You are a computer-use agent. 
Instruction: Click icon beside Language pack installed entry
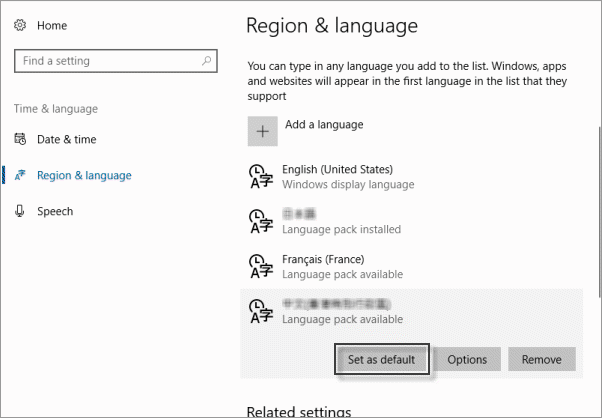click(x=261, y=221)
